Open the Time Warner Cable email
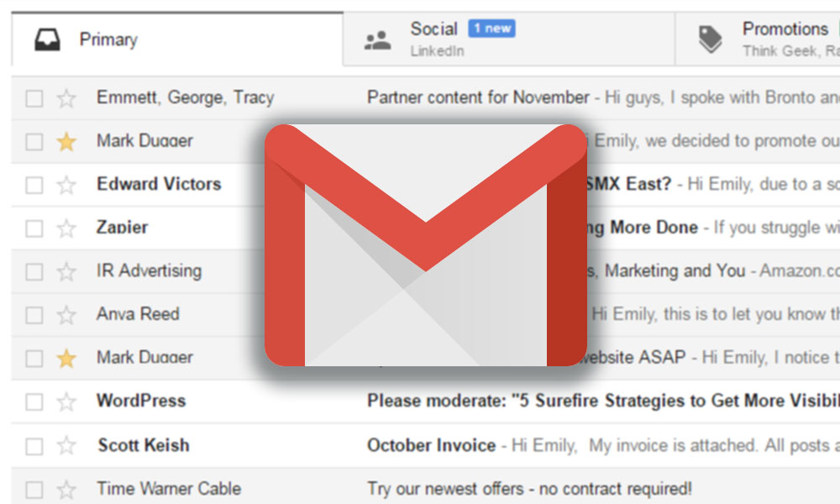 point(169,489)
